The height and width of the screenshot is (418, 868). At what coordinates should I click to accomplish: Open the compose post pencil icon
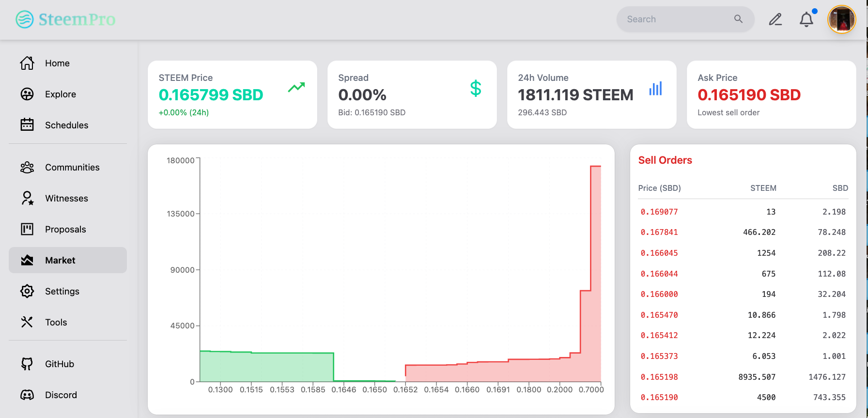click(x=775, y=19)
